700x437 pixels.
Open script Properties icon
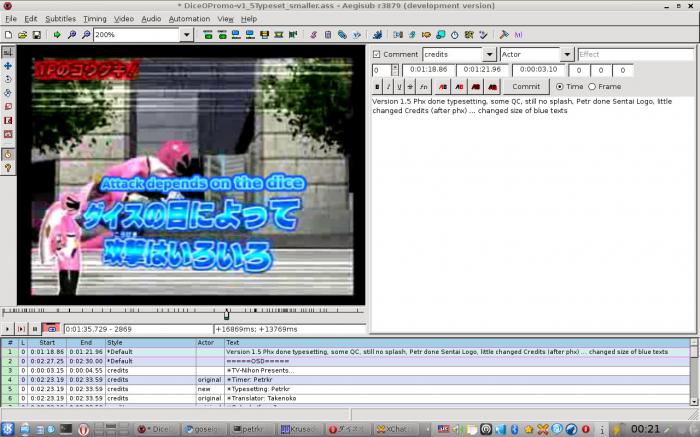[328, 34]
